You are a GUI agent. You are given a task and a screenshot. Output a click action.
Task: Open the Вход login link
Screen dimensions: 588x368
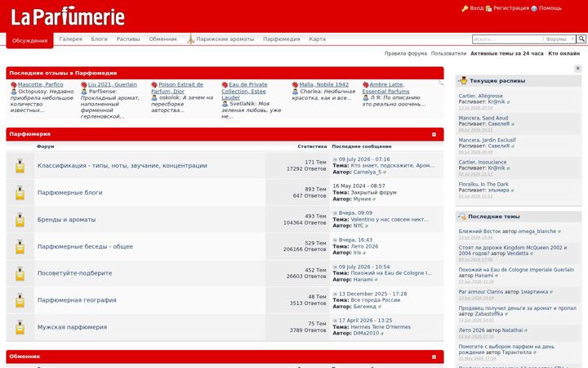click(x=476, y=8)
